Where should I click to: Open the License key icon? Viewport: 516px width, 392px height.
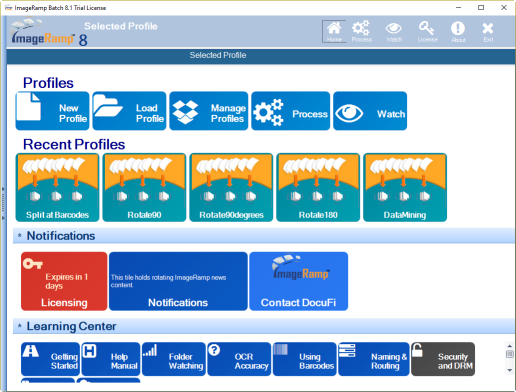(x=427, y=32)
